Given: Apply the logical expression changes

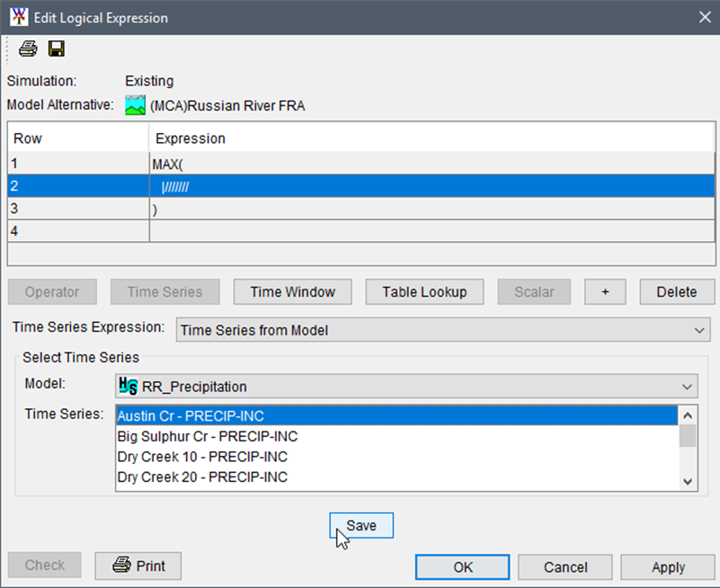Looking at the screenshot, I should click(667, 566).
